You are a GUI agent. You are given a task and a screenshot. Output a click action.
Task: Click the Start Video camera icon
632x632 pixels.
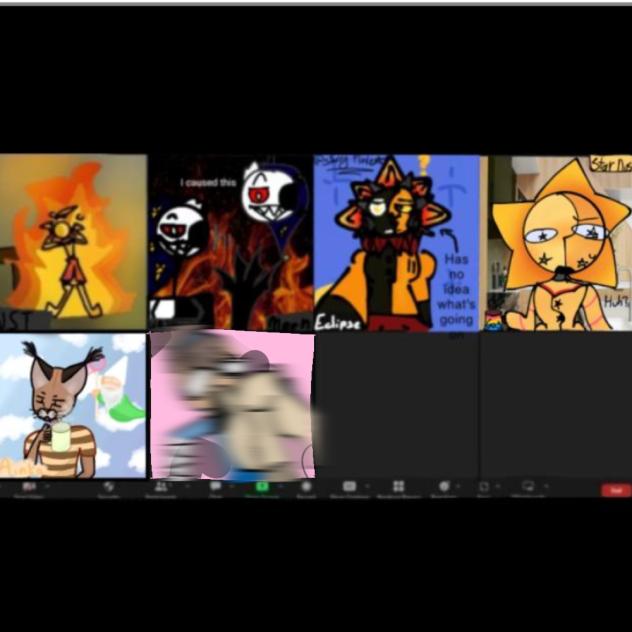point(29,486)
